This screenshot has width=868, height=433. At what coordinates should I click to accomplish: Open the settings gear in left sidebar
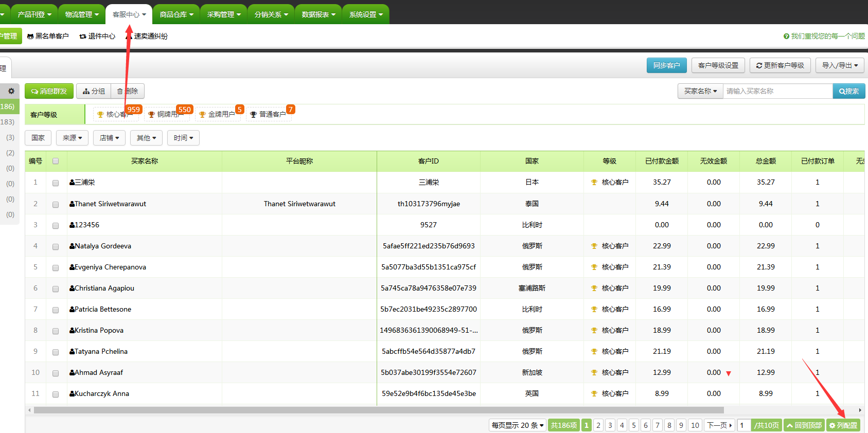[x=11, y=91]
